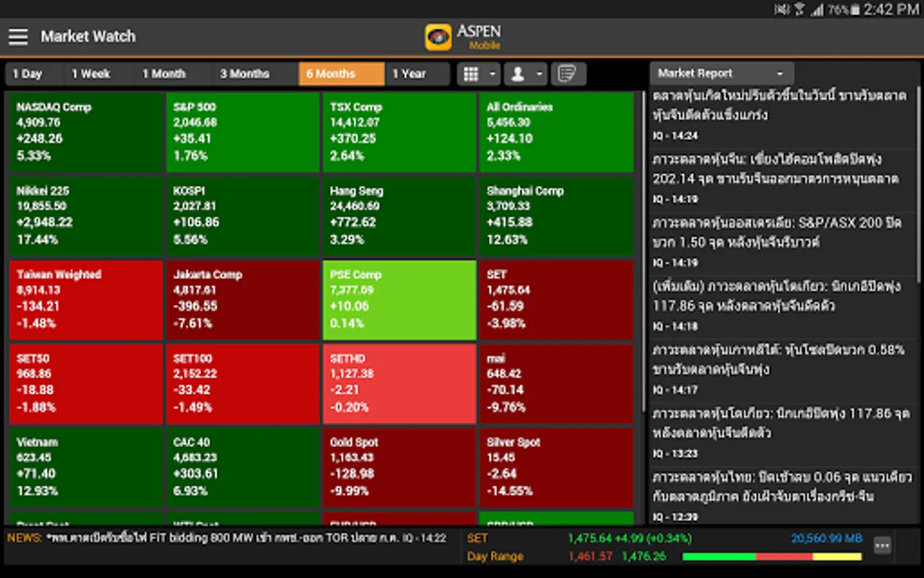Open the S&P 500 index tile

(243, 132)
